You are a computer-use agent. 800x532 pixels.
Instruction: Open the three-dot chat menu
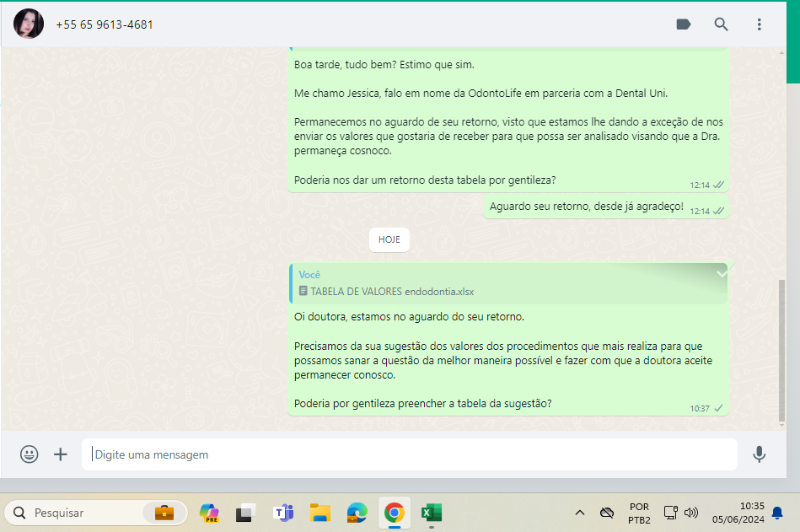coord(759,24)
